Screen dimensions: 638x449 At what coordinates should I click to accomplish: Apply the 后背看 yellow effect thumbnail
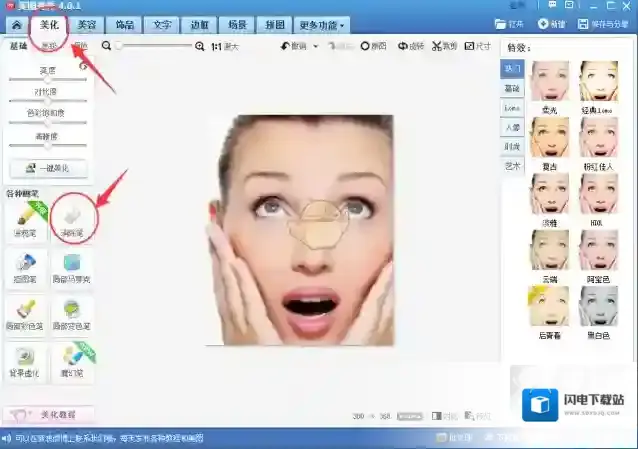click(550, 306)
